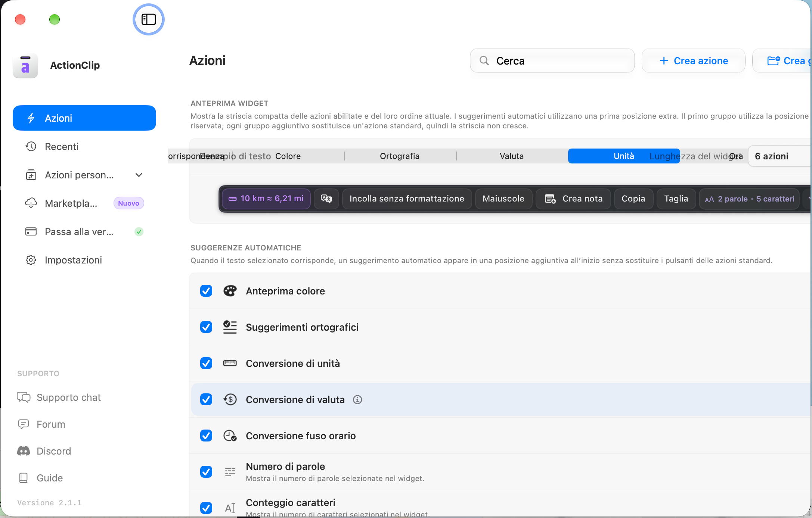
Task: Expand the widget strip overflow arrow
Action: [808, 199]
